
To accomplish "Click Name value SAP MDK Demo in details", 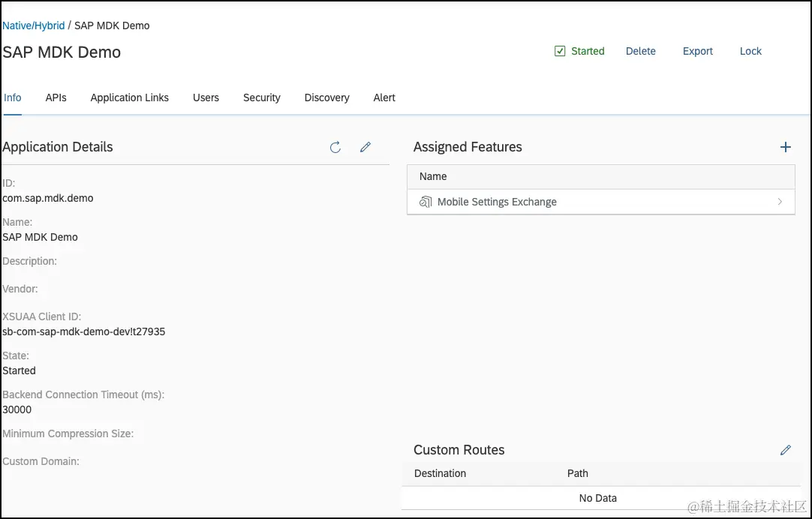I will 40,237.
